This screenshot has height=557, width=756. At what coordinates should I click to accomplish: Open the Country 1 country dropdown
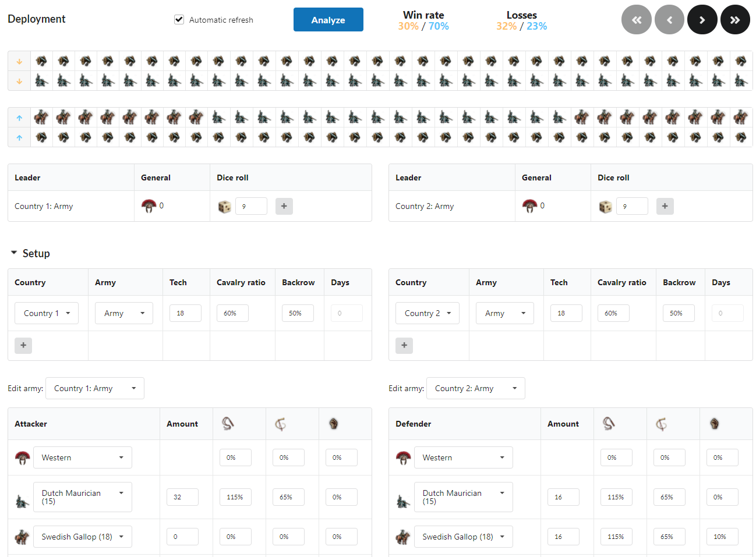(x=47, y=313)
